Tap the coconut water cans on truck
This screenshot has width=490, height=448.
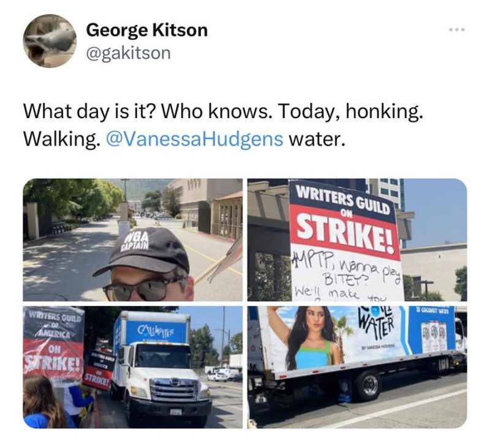(432, 332)
